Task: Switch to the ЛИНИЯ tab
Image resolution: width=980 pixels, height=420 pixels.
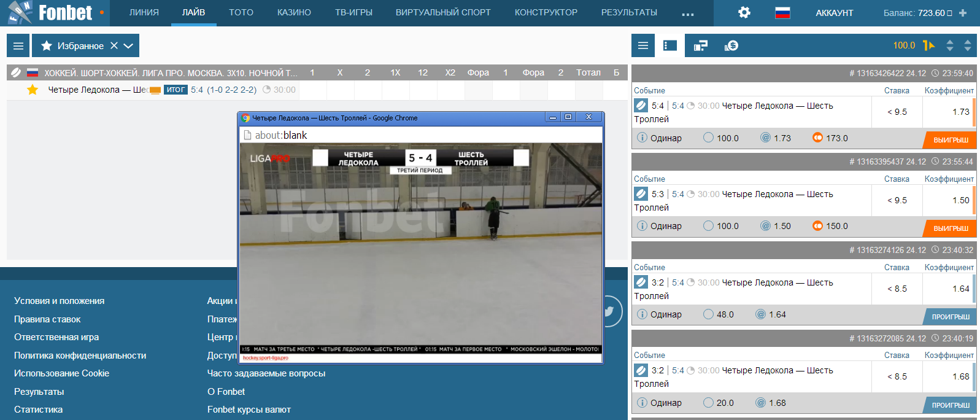Action: coord(144,12)
